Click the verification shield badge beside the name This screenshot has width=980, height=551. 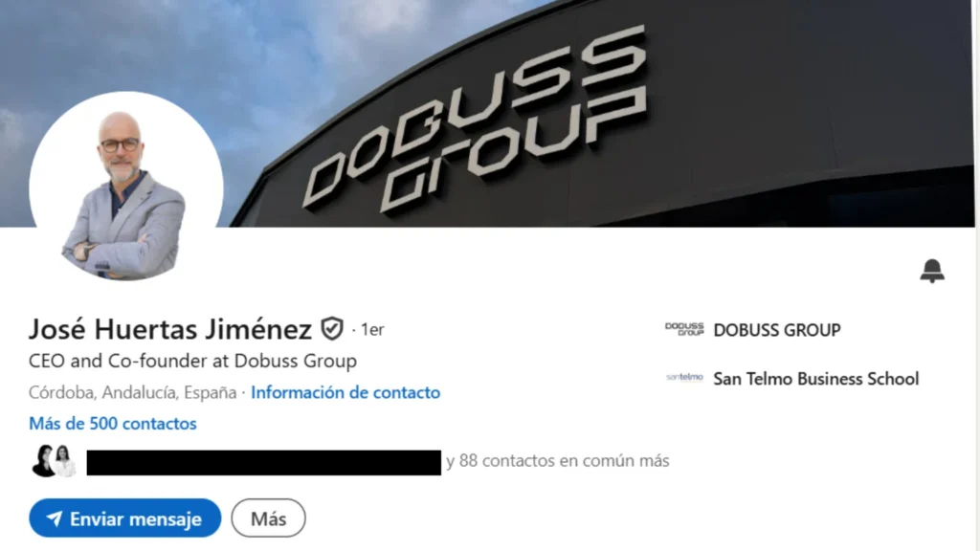click(332, 329)
